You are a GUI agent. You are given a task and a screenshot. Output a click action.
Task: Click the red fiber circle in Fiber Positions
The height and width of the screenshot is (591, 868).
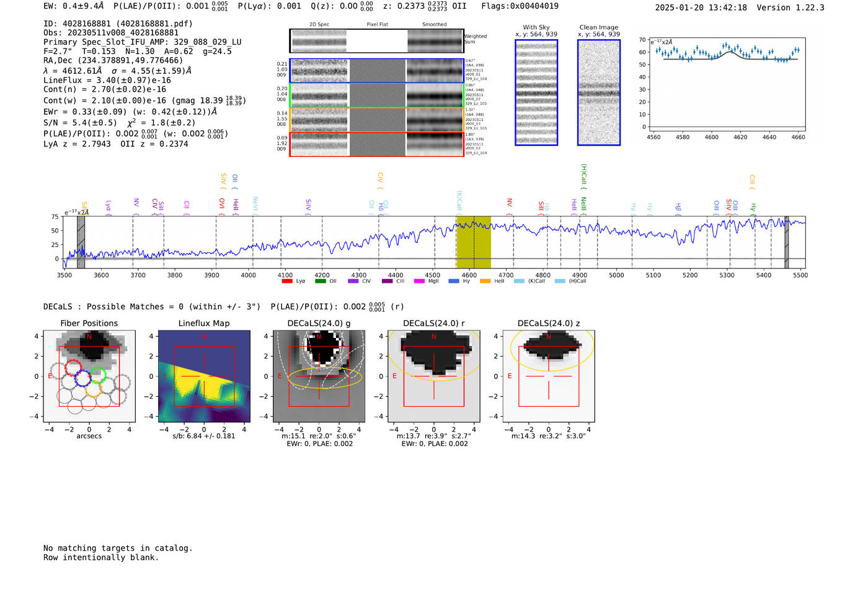point(73,368)
